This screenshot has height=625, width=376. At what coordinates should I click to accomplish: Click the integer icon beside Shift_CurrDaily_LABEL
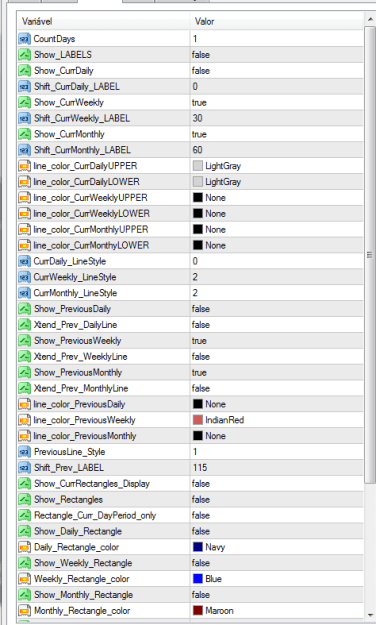pyautogui.click(x=24, y=86)
